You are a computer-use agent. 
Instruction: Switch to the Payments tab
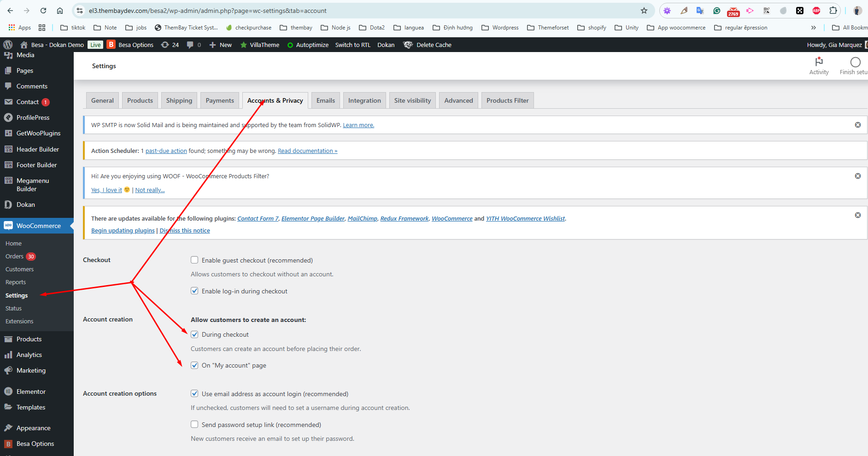coord(220,100)
